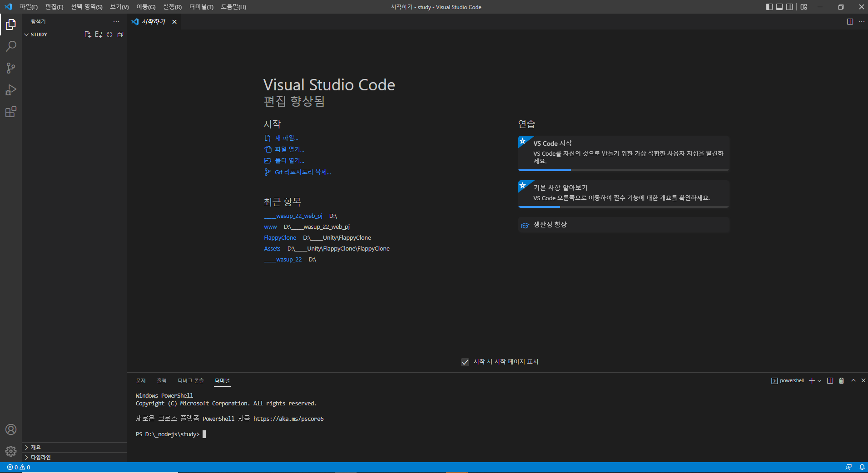The image size is (868, 473).
Task: Create new file in STUDY folder
Action: point(88,34)
